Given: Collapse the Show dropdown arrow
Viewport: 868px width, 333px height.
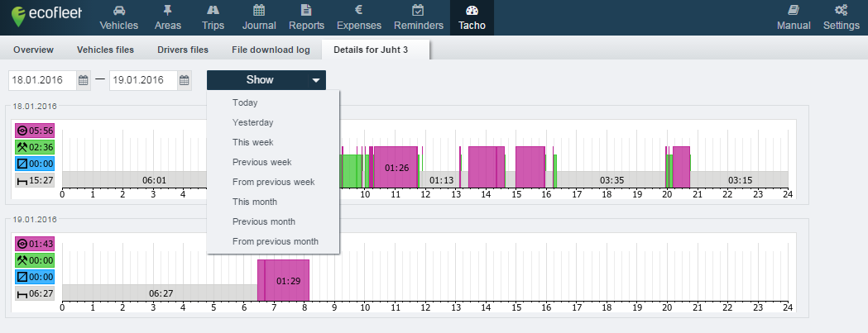Looking at the screenshot, I should (x=316, y=80).
